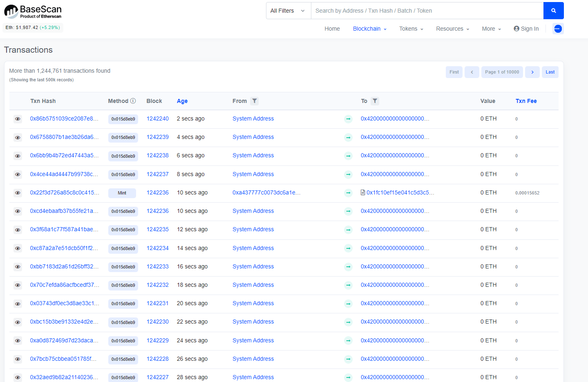Open the Base network selector icon

tap(558, 29)
